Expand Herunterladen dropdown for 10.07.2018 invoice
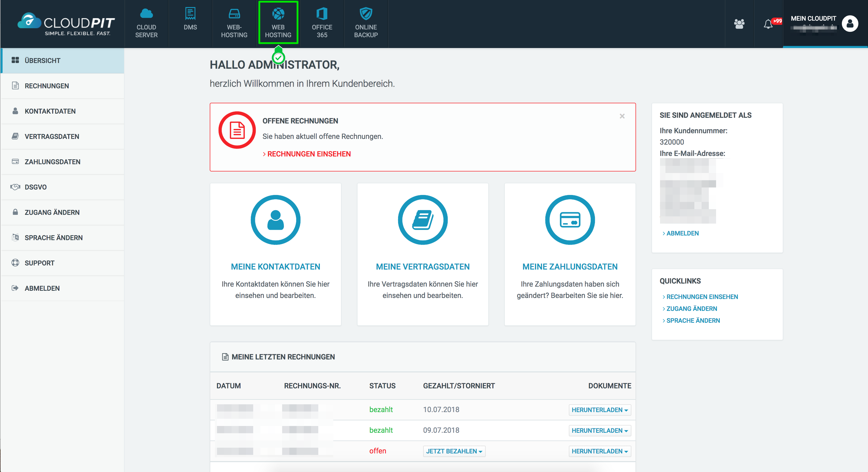The height and width of the screenshot is (472, 868). tap(599, 410)
